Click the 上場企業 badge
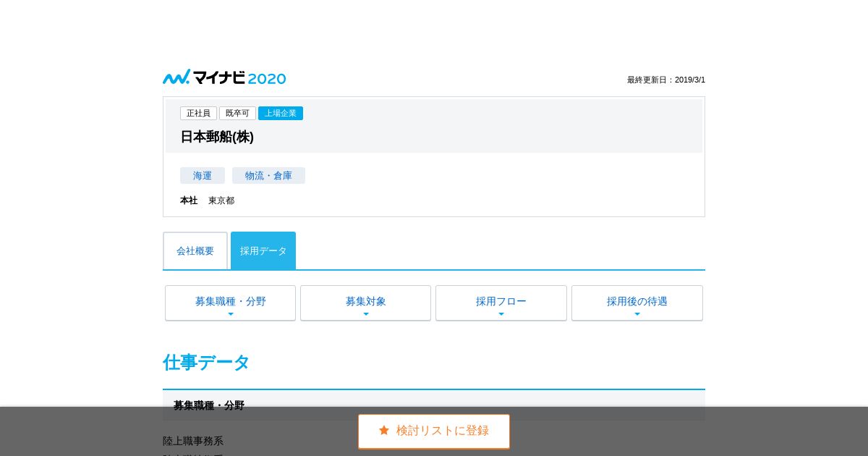This screenshot has width=868, height=456. tap(281, 114)
